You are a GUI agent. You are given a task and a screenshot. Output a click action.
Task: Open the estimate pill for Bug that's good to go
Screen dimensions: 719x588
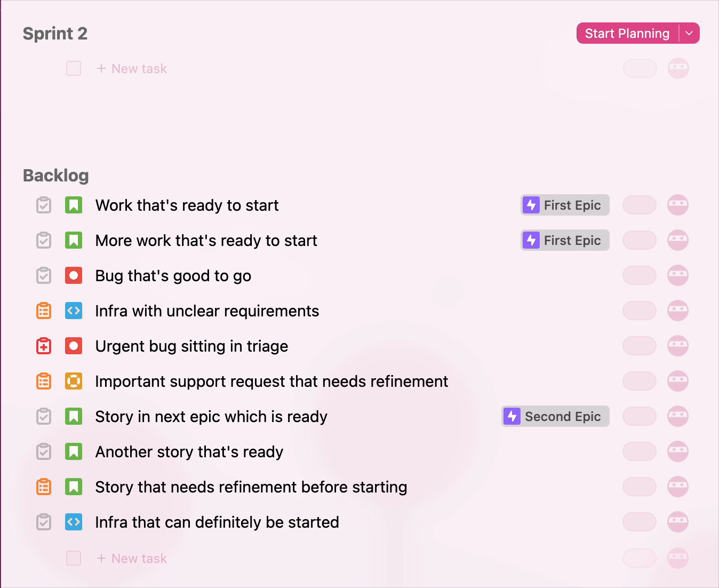(x=640, y=276)
